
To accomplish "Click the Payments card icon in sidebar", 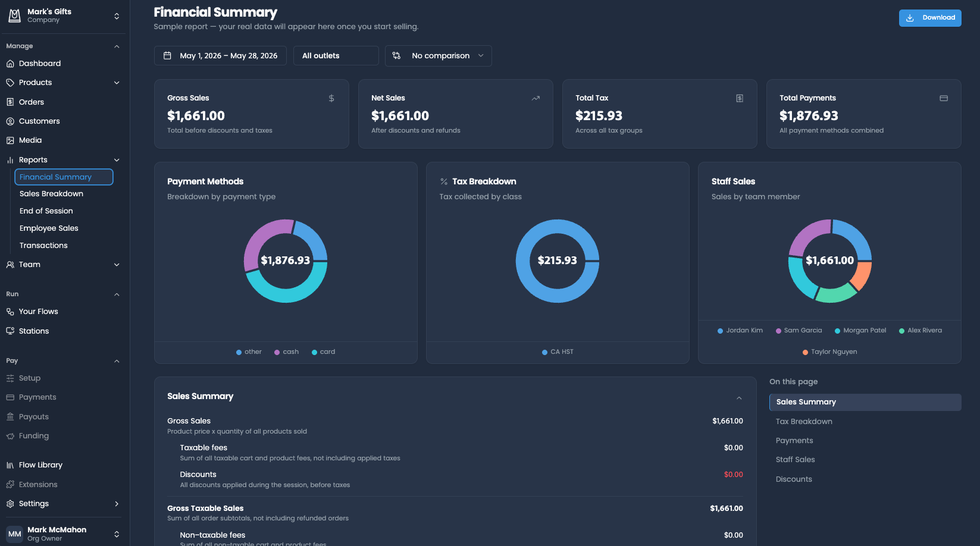I will tap(10, 397).
